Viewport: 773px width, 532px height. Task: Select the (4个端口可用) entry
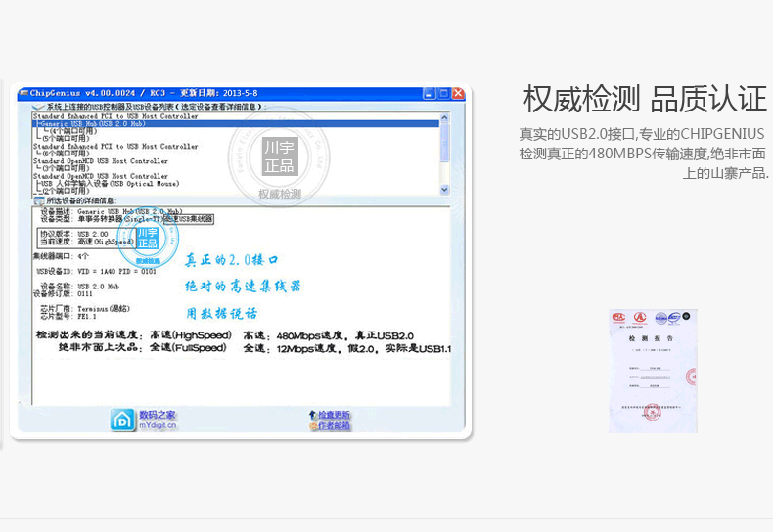[x=73, y=131]
